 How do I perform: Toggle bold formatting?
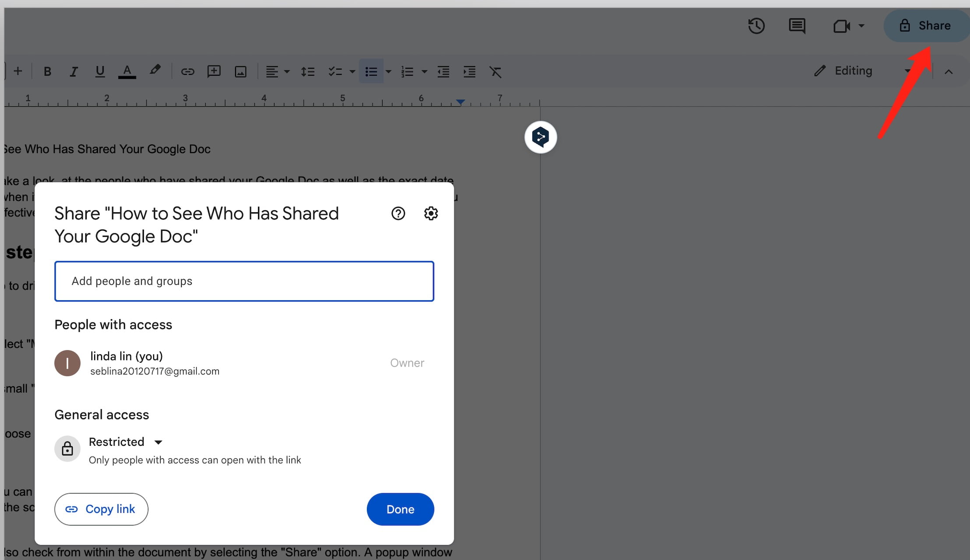pyautogui.click(x=48, y=71)
